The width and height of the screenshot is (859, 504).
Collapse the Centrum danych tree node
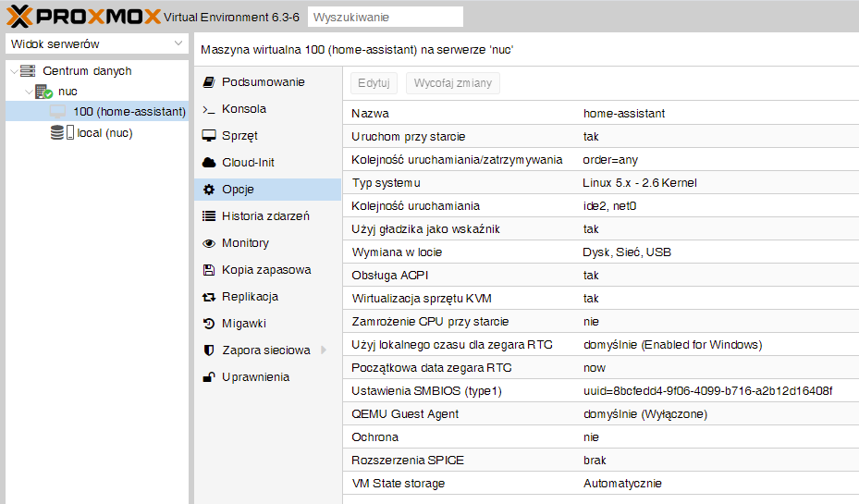(x=13, y=71)
